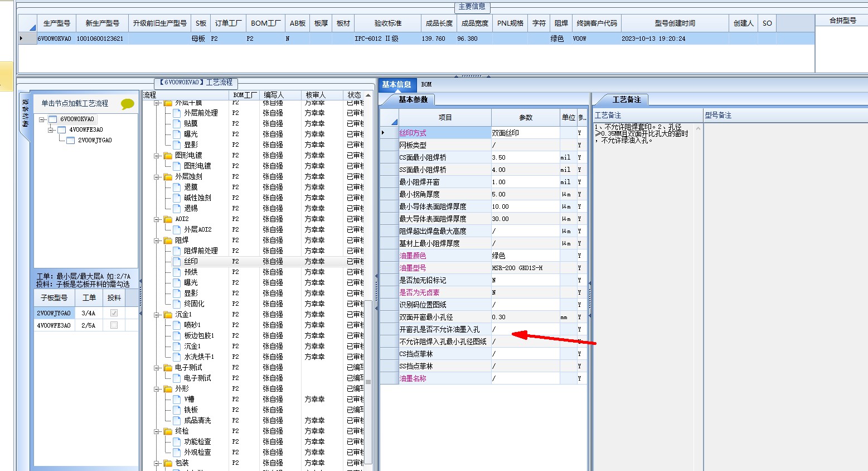This screenshot has width=868, height=471.
Task: Select the 贴膜 document icon
Action: [x=177, y=123]
